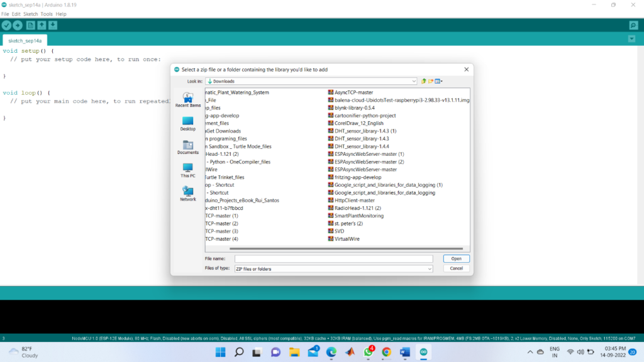Jump to Recent Items in dialog sidebar
The height and width of the screenshot is (362, 644).
click(x=187, y=100)
